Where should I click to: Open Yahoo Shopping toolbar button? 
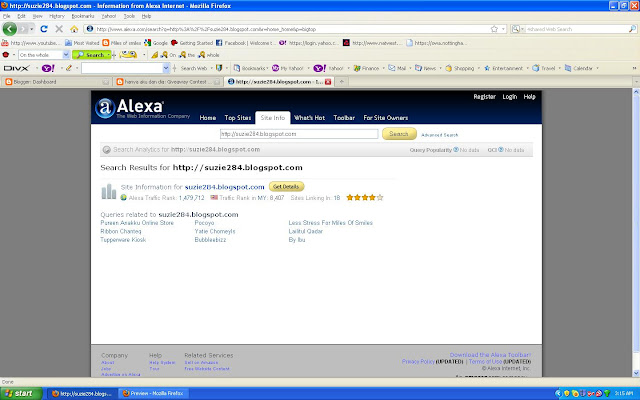click(x=460, y=68)
